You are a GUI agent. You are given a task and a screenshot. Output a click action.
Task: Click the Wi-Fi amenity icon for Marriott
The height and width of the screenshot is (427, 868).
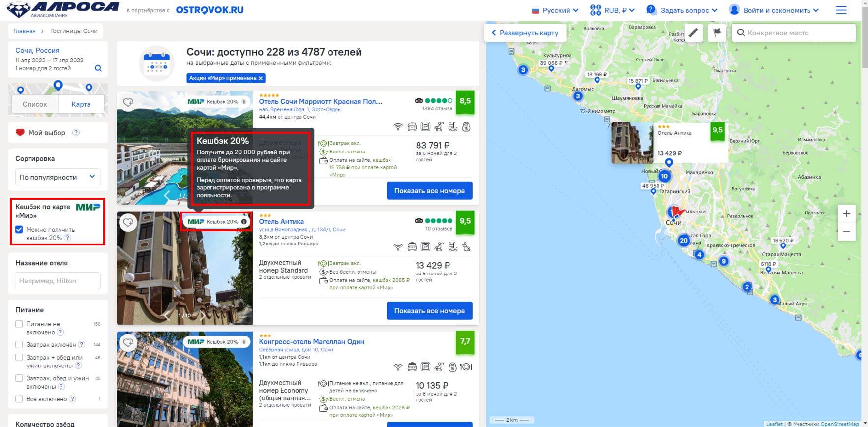[x=398, y=127]
